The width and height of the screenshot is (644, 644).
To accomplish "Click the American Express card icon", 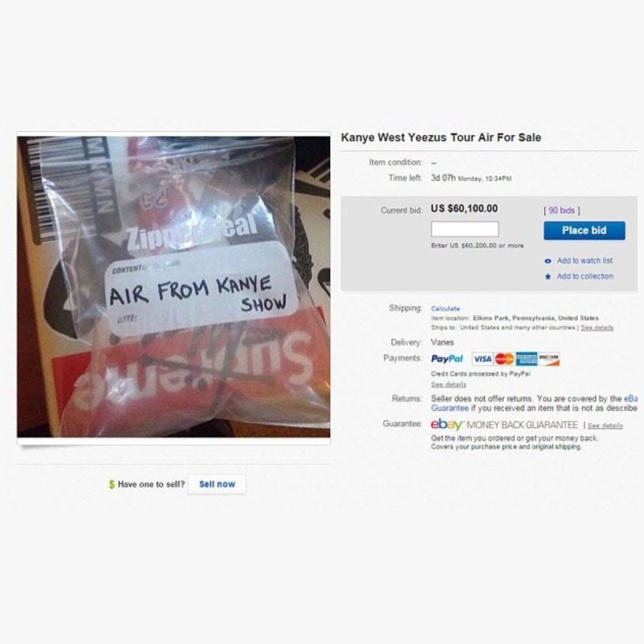I will point(526,359).
